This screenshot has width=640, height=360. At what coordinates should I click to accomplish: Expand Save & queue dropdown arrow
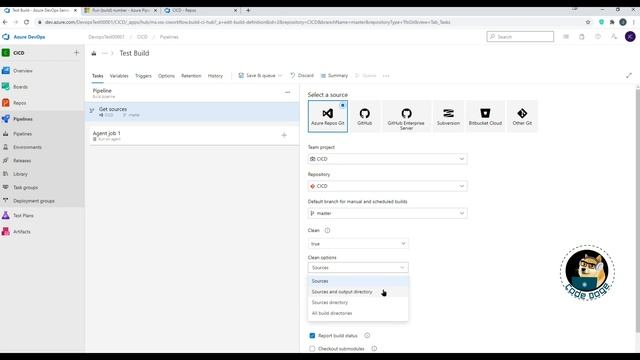point(280,76)
